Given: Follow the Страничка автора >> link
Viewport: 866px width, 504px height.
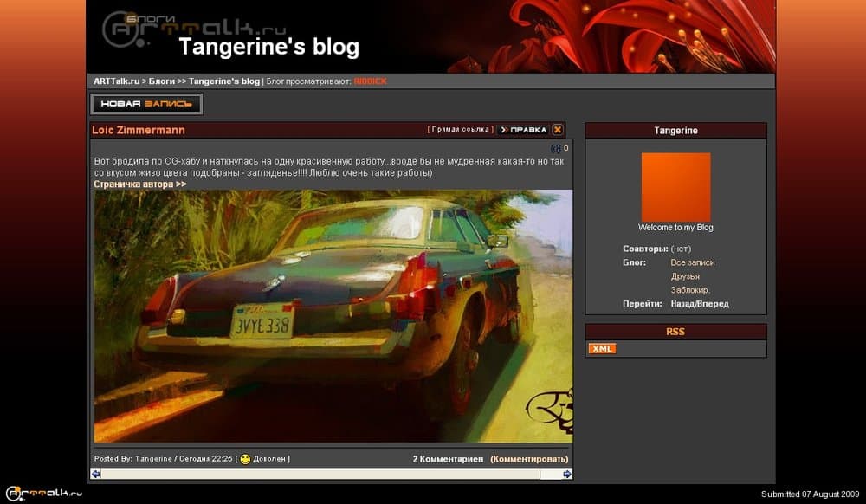Looking at the screenshot, I should click(x=139, y=184).
